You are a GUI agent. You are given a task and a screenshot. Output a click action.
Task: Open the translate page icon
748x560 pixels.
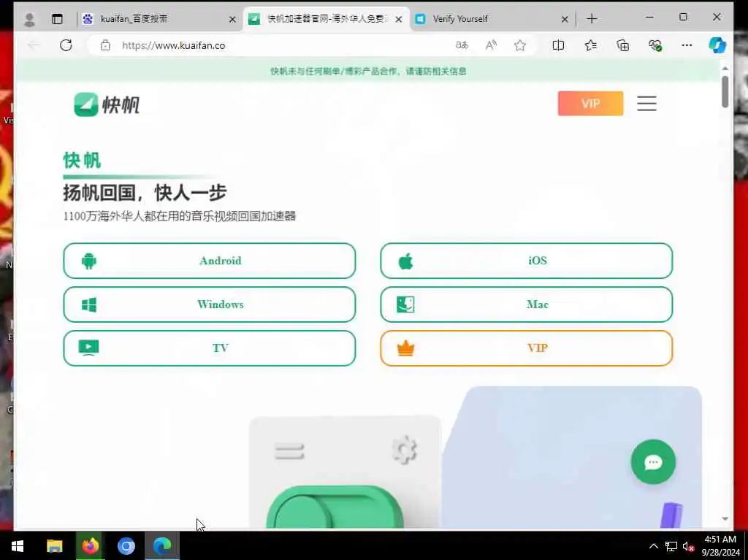click(462, 45)
